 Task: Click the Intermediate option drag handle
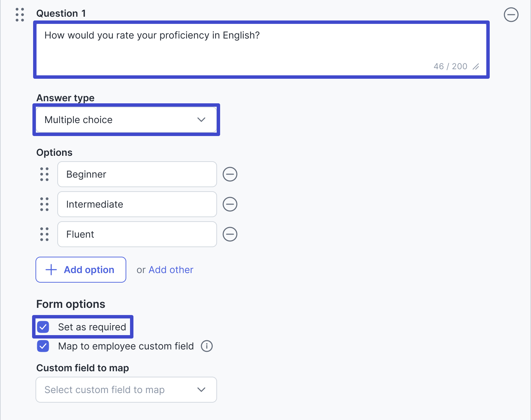pyautogui.click(x=44, y=204)
